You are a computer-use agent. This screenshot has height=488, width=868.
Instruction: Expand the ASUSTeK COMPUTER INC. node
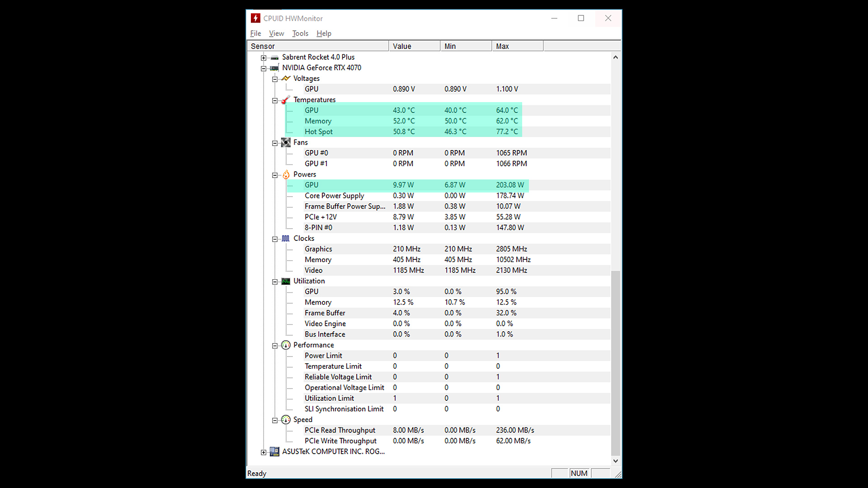tap(264, 452)
